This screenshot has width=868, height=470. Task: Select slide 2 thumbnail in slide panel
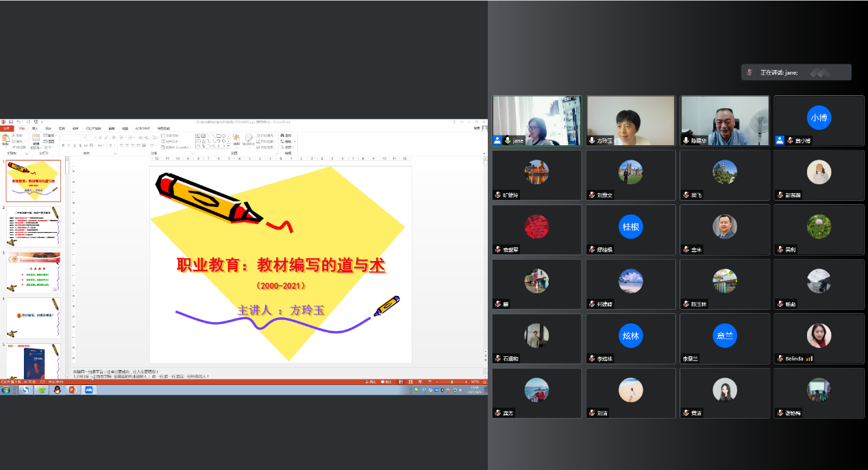tap(34, 227)
